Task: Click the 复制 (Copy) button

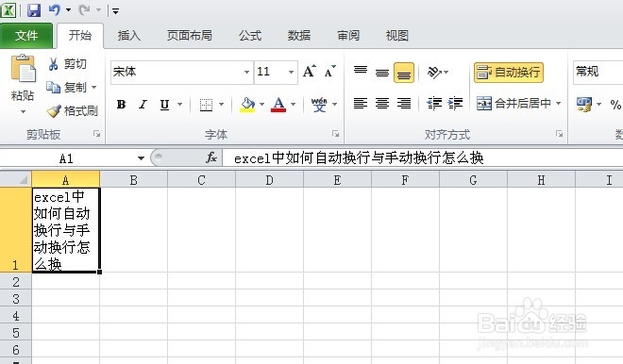Action: click(x=66, y=87)
